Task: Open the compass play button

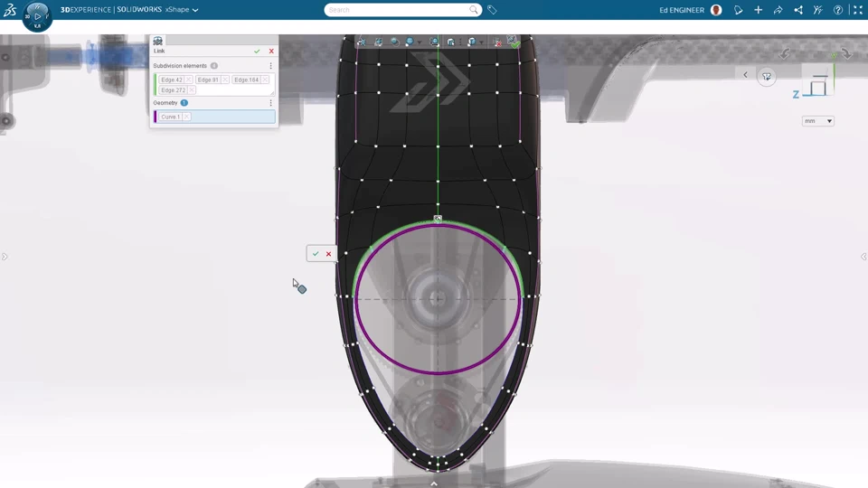Action: point(37,16)
